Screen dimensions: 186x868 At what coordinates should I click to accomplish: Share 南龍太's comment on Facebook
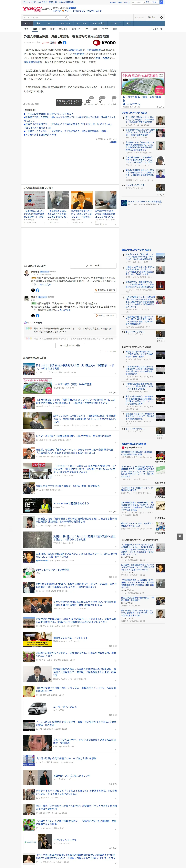(x=38, y=316)
